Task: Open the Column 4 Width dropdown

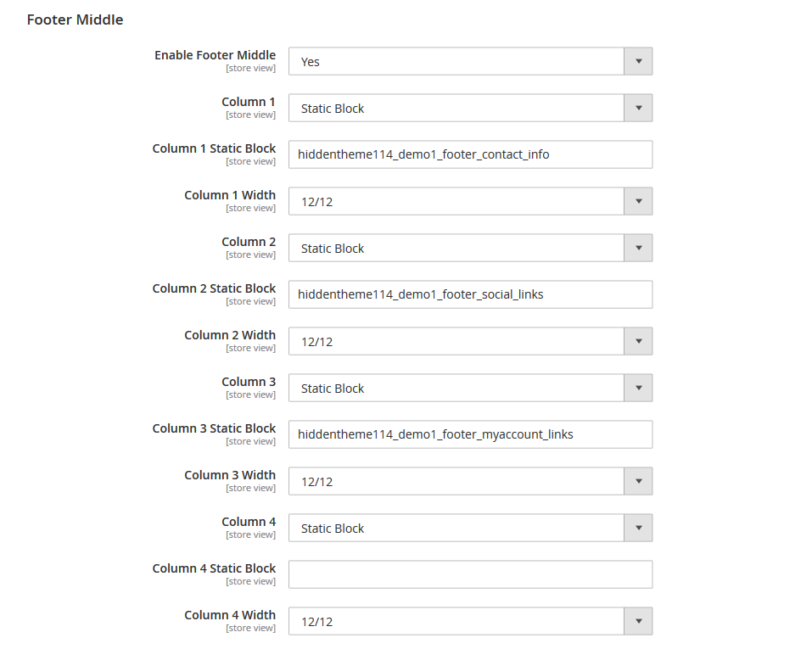Action: (638, 621)
